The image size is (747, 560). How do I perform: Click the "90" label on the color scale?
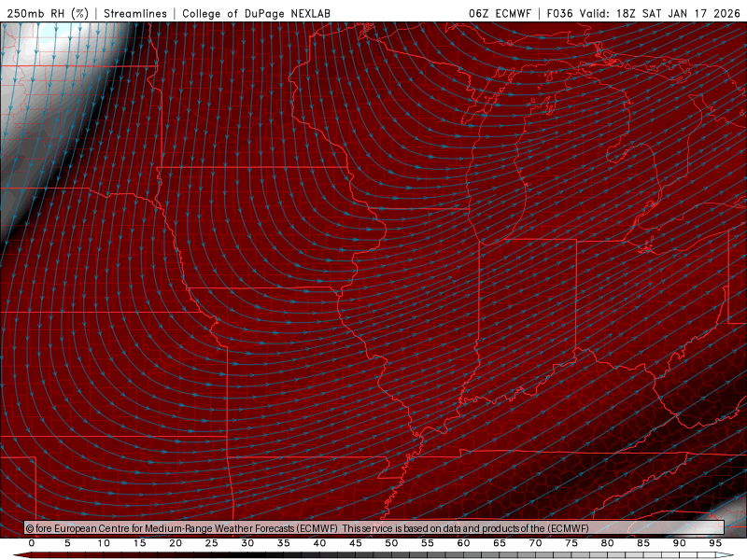click(x=680, y=543)
